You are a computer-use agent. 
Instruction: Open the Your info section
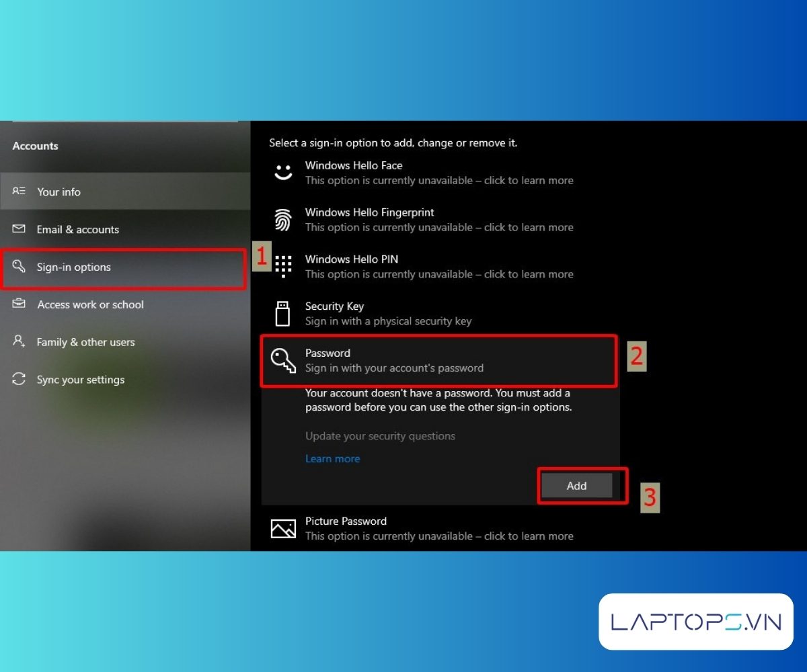point(59,192)
